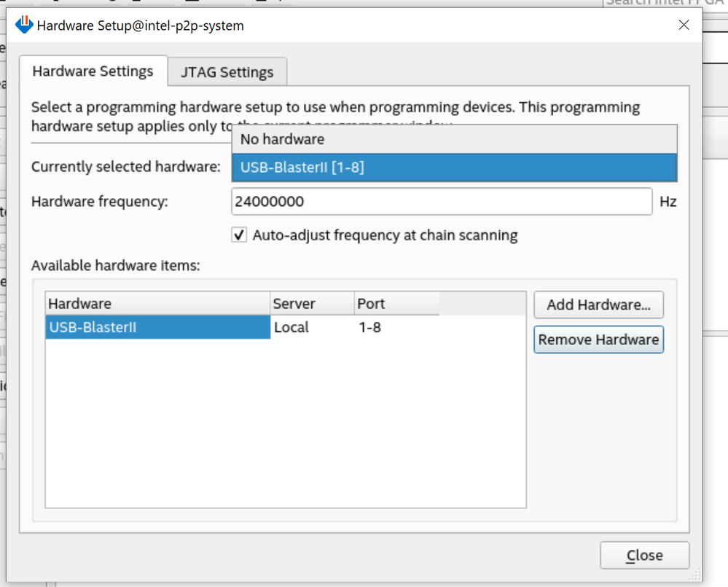
Task: Close the Hardware Setup dialog via Close button
Action: point(644,555)
